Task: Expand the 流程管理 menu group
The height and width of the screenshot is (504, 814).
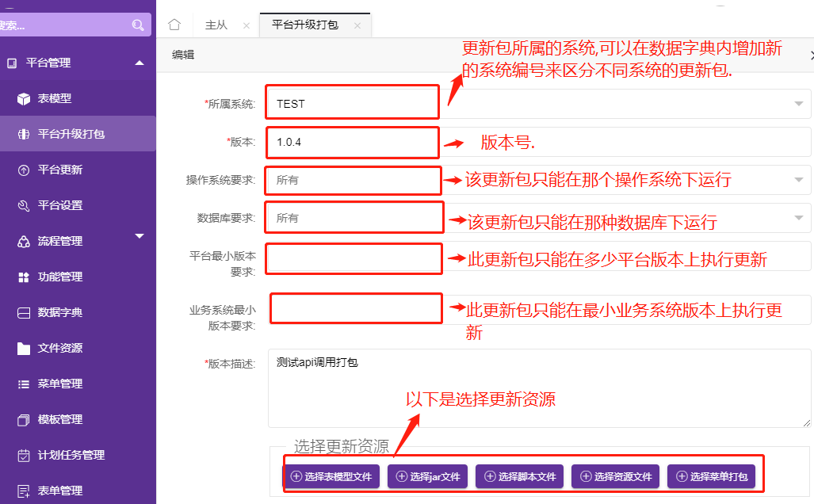Action: point(139,236)
